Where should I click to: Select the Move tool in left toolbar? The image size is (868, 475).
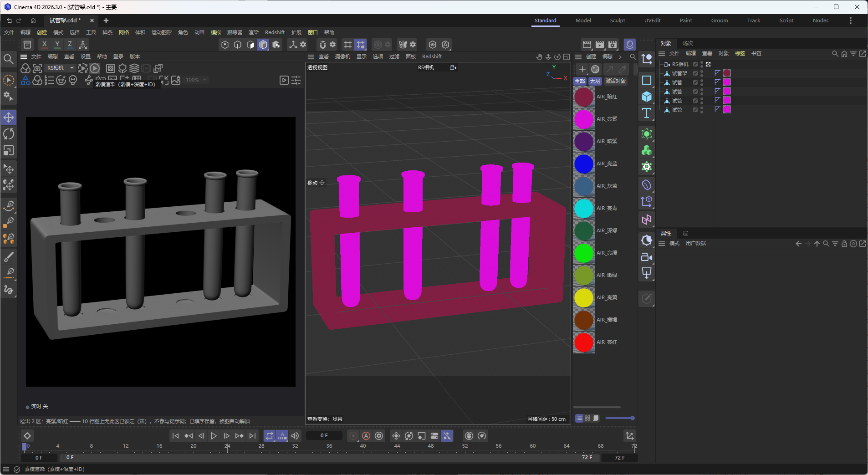(x=9, y=117)
